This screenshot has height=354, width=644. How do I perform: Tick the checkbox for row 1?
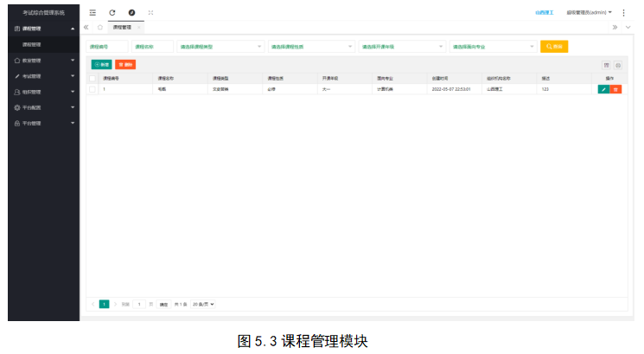tap(92, 89)
